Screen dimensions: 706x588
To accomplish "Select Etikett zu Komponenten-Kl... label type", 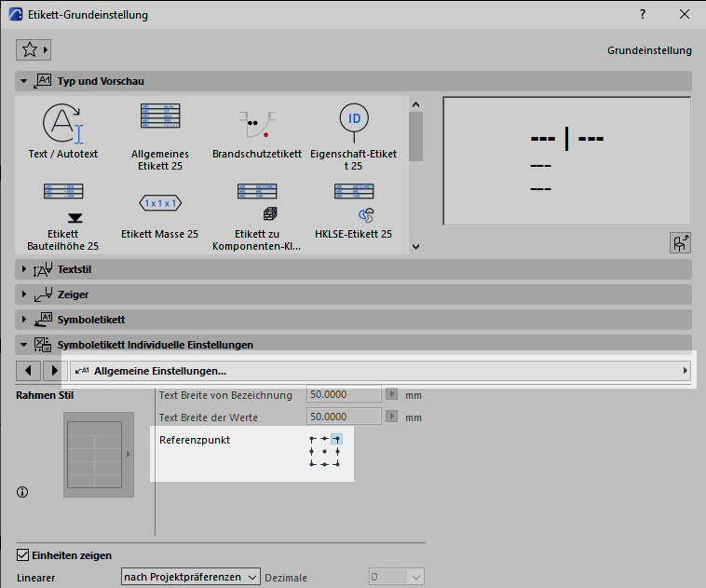I will [x=257, y=217].
